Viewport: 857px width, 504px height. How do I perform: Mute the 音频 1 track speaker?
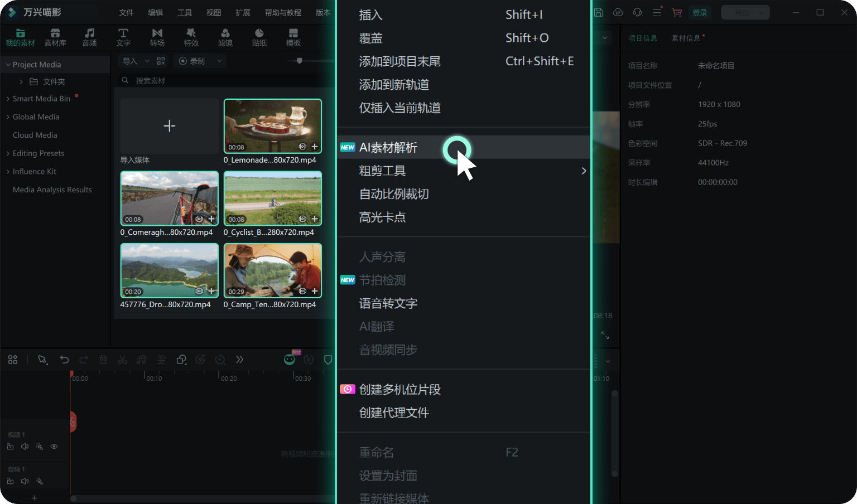[x=25, y=481]
